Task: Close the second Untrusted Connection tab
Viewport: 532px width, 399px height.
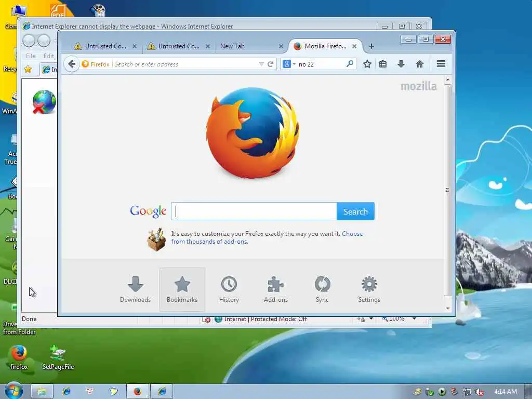Action: click(208, 46)
